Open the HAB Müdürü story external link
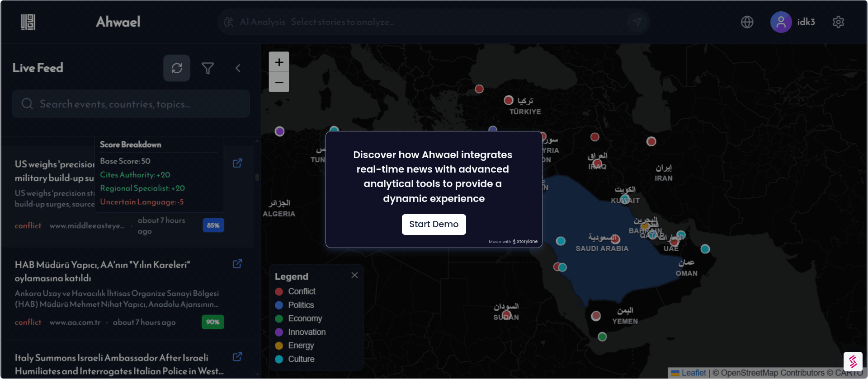868x379 pixels. click(x=237, y=264)
